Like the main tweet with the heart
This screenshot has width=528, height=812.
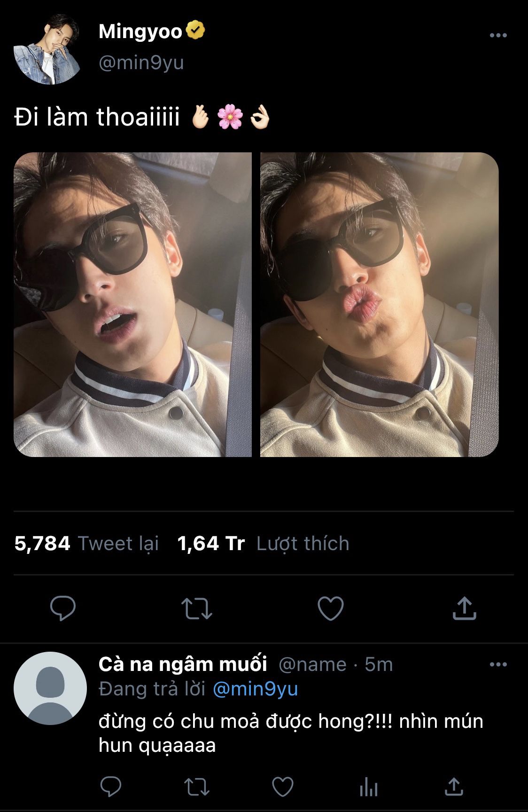tap(331, 608)
